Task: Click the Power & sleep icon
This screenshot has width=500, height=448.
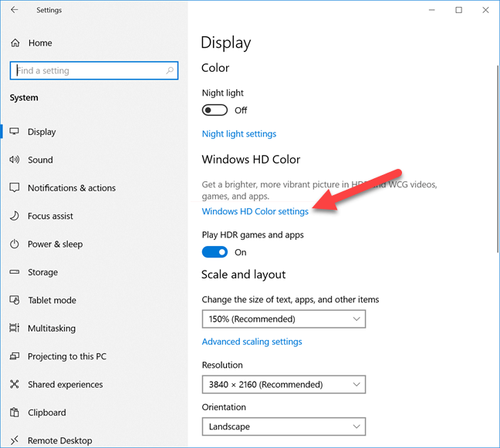Action: click(x=15, y=244)
